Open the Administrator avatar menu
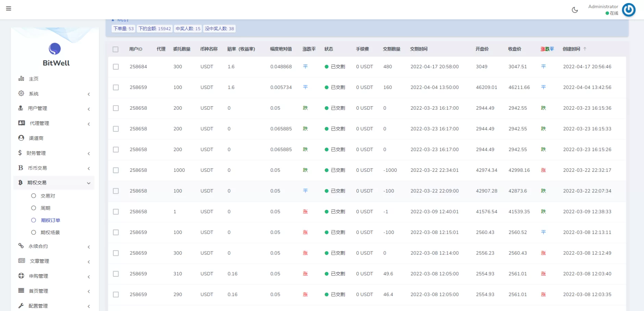644x311 pixels. (628, 10)
